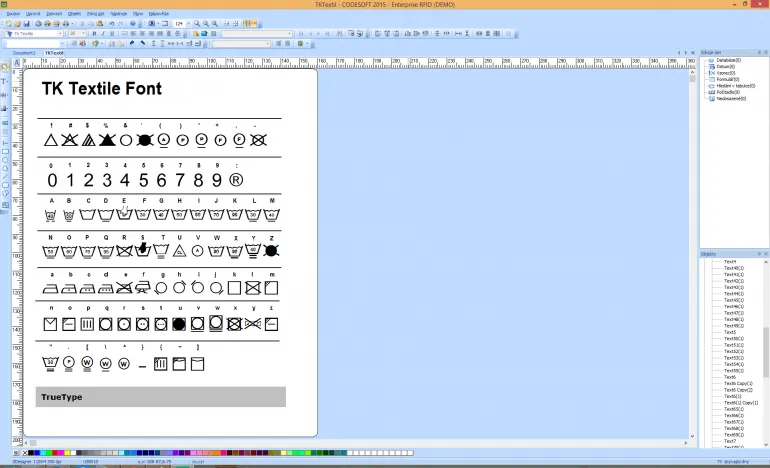Click the highlighted orange grid toolbar button
This screenshot has height=468, width=770.
pyautogui.click(x=250, y=24)
